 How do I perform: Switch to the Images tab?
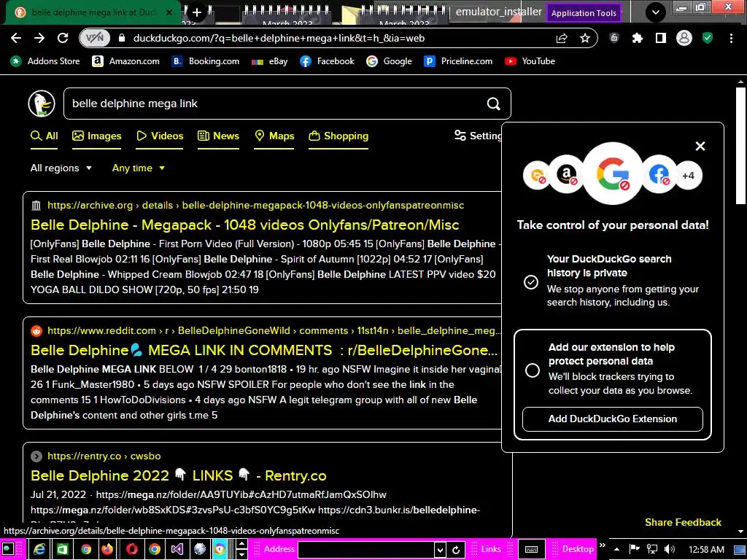click(x=97, y=136)
